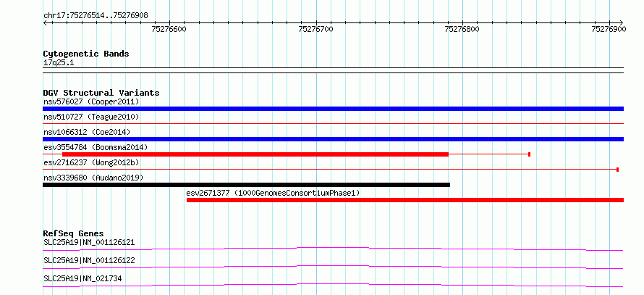Image resolution: width=644 pixels, height=295 pixels.
Task: Click the RefSeq Genes track heading
Action: click(x=74, y=233)
